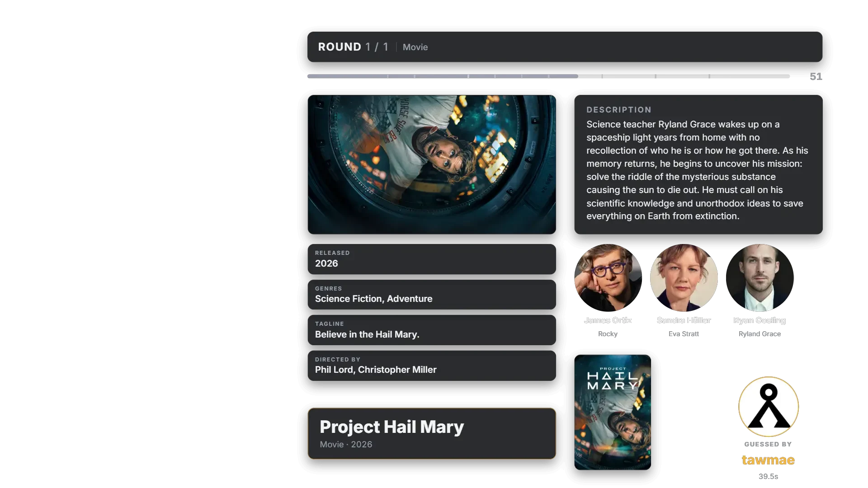Viewport: 868px width, 488px height.
Task: Click the tawmae guesser username
Action: [768, 460]
